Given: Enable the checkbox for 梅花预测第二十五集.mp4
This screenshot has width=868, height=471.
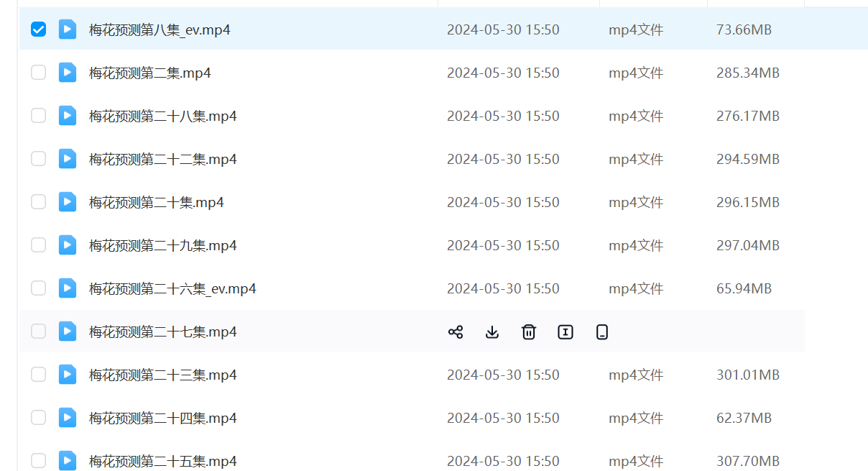Looking at the screenshot, I should [38, 460].
